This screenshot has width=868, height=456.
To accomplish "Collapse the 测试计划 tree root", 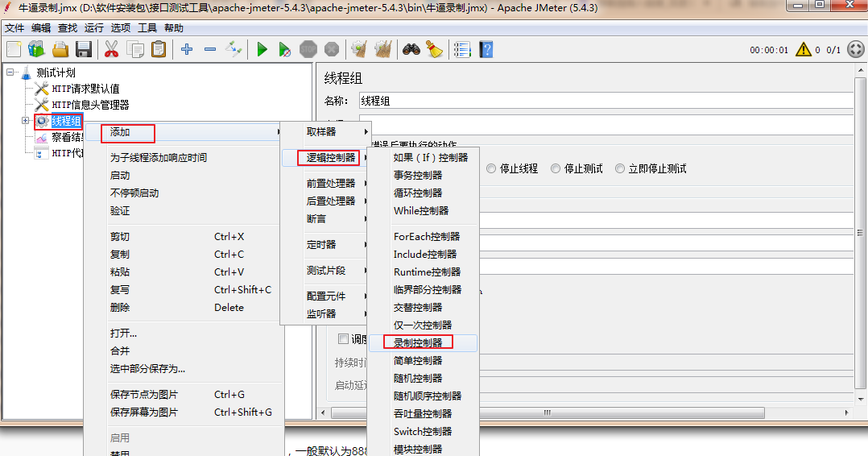I will (x=10, y=72).
